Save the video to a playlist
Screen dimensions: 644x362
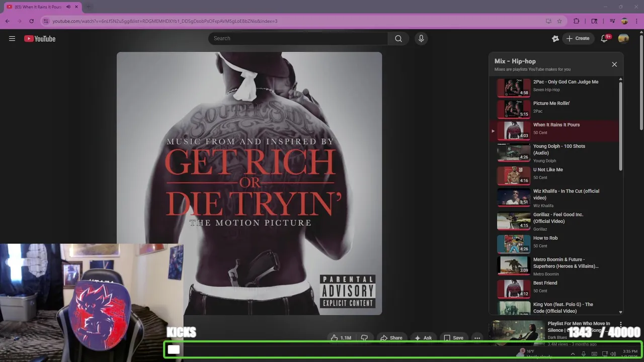453,338
